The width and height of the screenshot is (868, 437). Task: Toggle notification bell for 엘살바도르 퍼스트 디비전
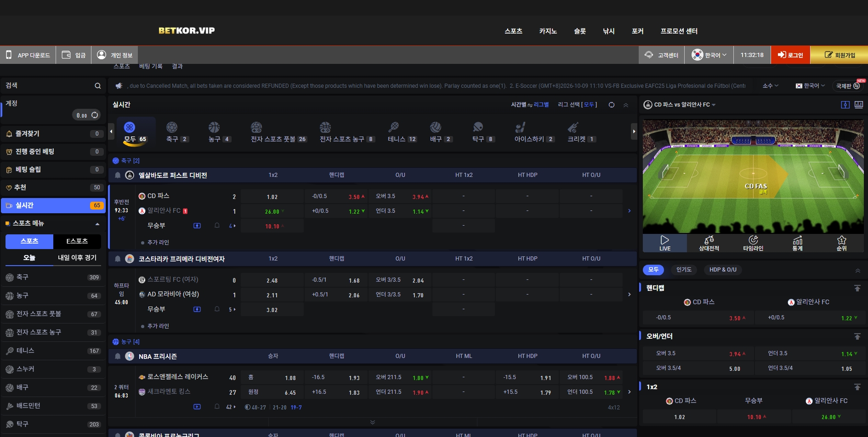[x=118, y=175]
